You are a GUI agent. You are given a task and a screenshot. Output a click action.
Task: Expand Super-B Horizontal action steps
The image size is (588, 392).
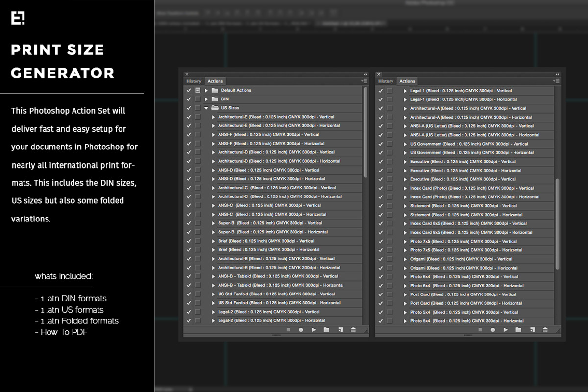pos(214,232)
